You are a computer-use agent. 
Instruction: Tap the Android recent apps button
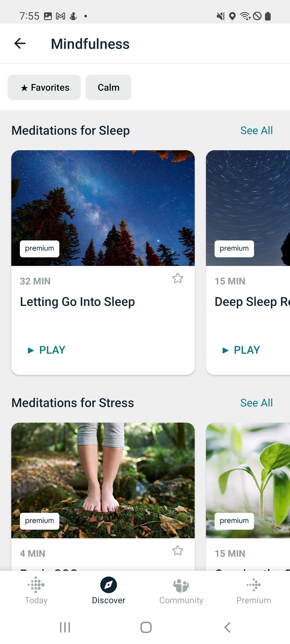point(65,627)
